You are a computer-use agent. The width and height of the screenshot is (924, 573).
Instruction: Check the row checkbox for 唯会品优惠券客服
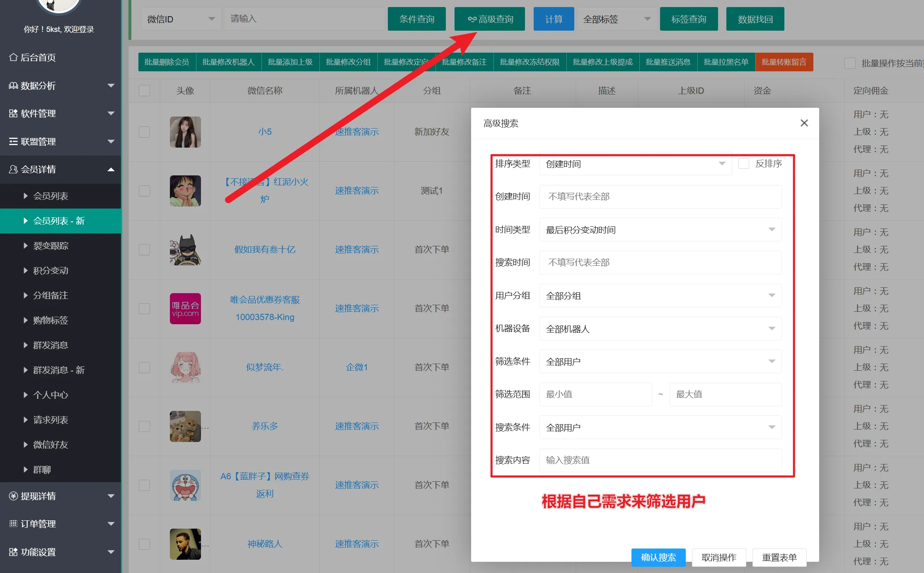click(144, 309)
